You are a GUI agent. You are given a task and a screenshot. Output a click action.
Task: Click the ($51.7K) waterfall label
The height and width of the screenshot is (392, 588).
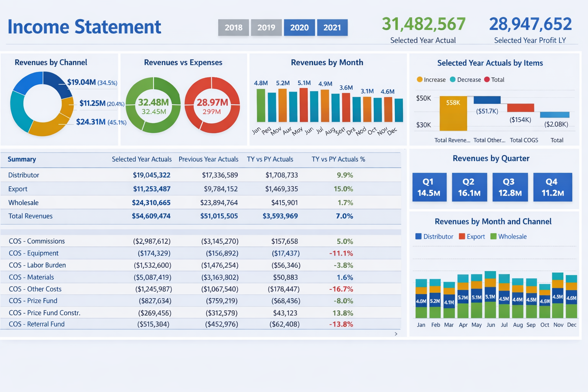pos(487,111)
